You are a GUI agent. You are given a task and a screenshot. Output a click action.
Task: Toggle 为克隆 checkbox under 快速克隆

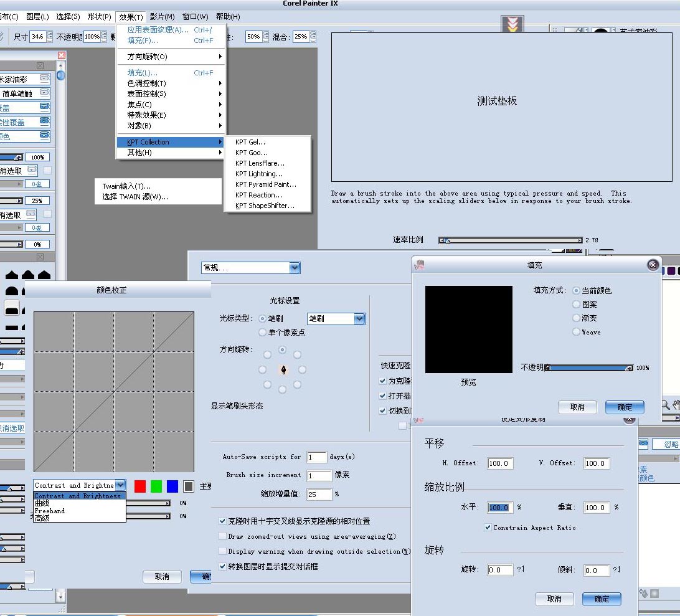tap(382, 381)
